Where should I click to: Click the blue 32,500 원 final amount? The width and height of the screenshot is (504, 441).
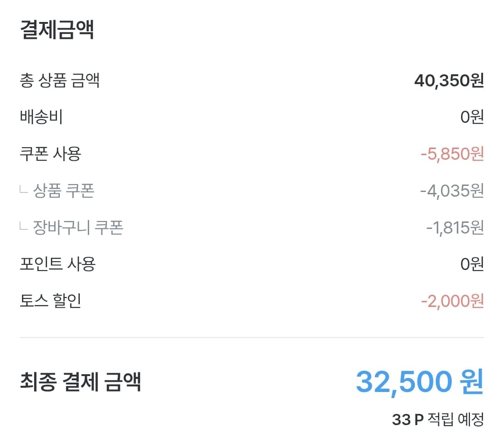[x=420, y=382]
